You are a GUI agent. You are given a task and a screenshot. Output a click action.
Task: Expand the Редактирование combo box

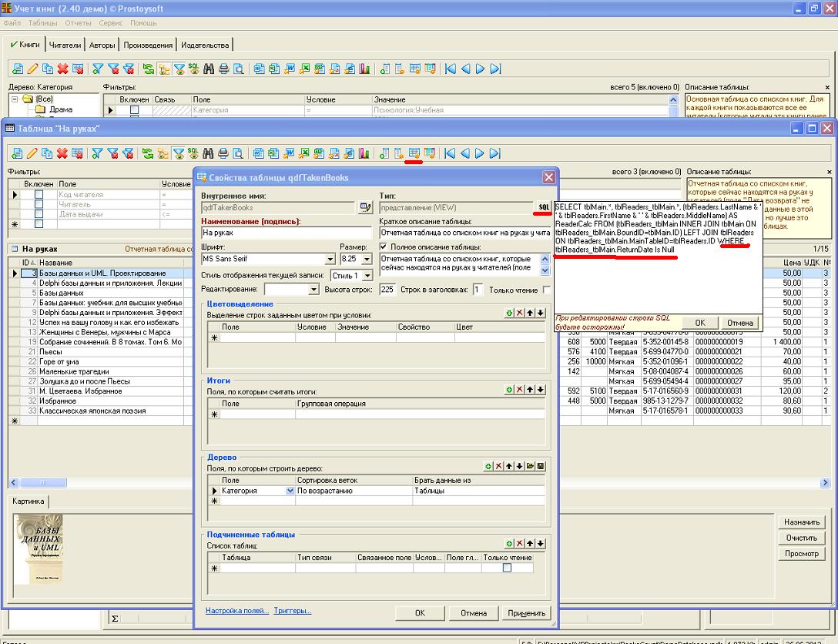point(313,290)
